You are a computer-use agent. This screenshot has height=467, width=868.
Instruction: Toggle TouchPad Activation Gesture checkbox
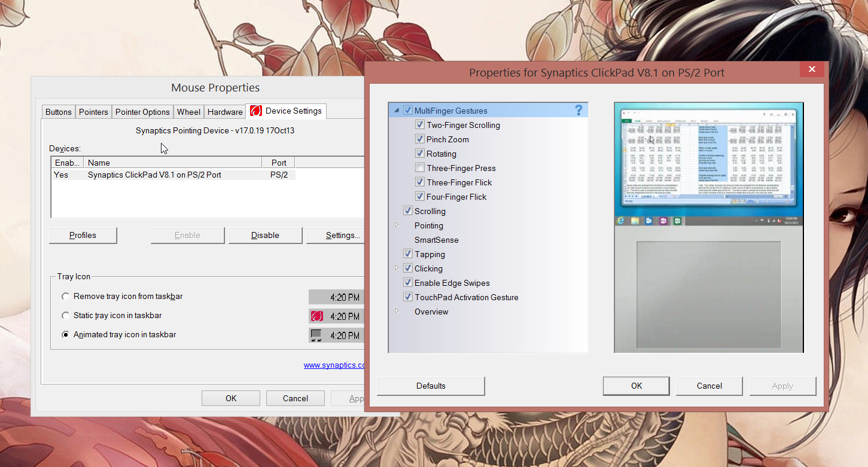coord(408,297)
